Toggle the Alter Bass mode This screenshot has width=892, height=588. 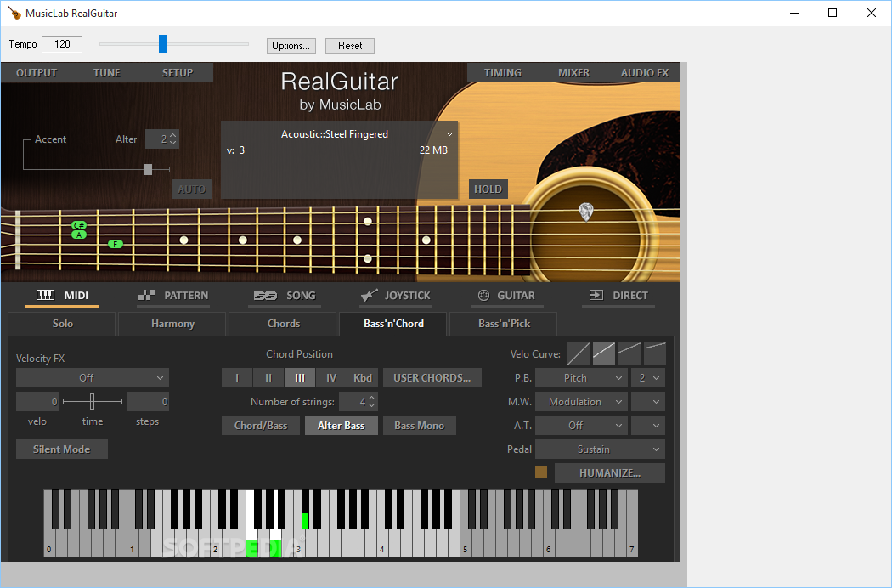[342, 425]
